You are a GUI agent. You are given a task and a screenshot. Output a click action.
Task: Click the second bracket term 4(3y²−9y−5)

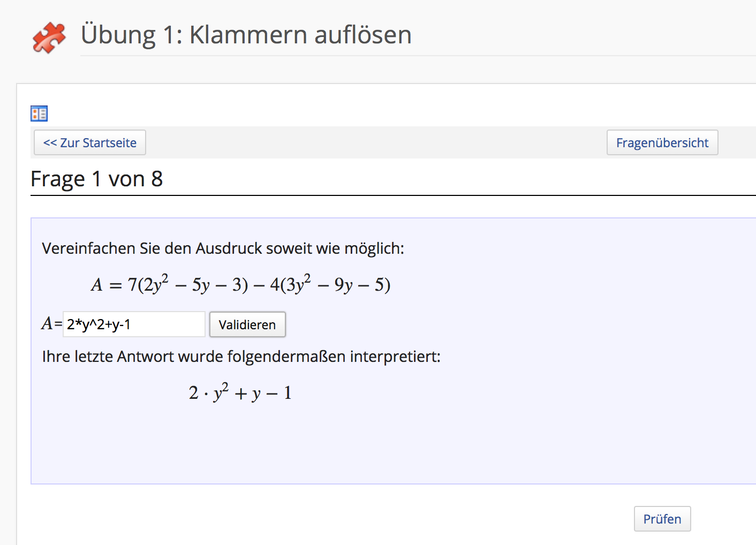click(330, 284)
